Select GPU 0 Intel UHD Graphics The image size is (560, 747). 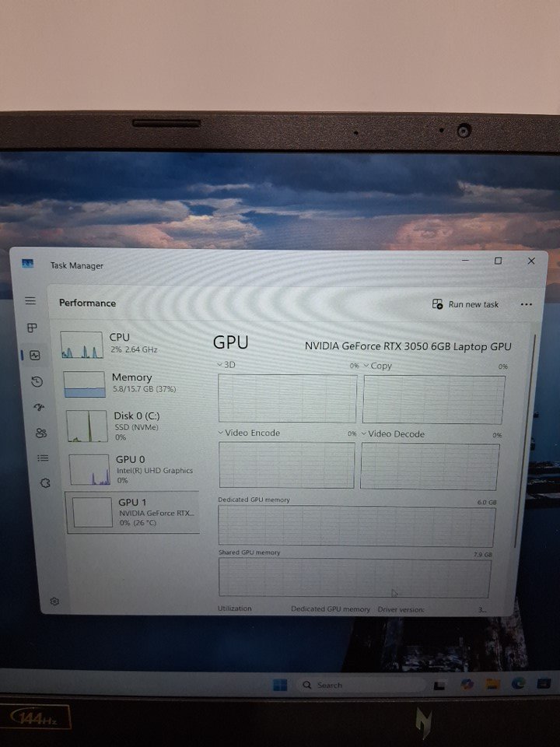134,469
